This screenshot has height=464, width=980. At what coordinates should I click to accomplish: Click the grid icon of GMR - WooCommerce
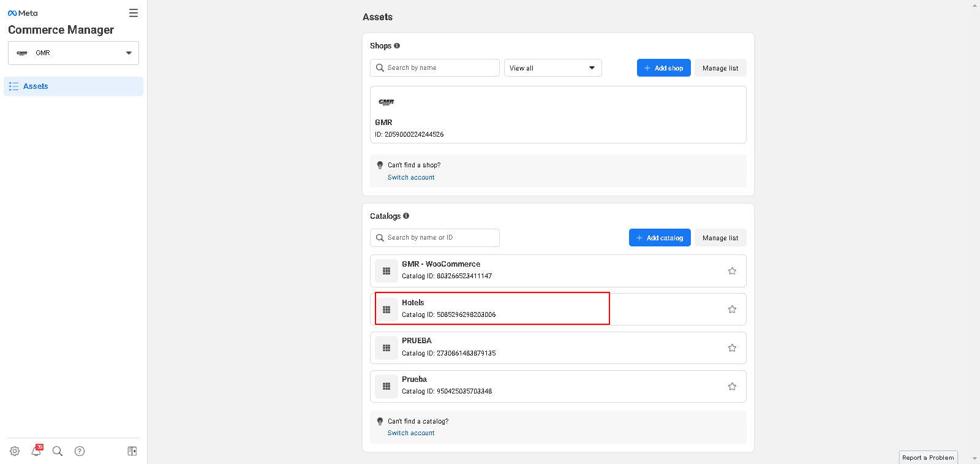click(x=386, y=271)
